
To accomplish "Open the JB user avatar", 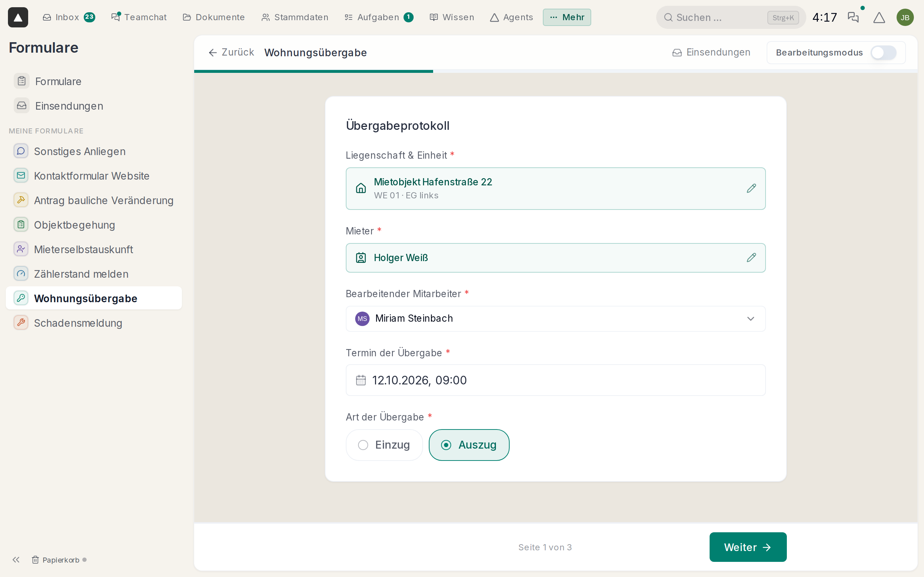I will 905,17.
